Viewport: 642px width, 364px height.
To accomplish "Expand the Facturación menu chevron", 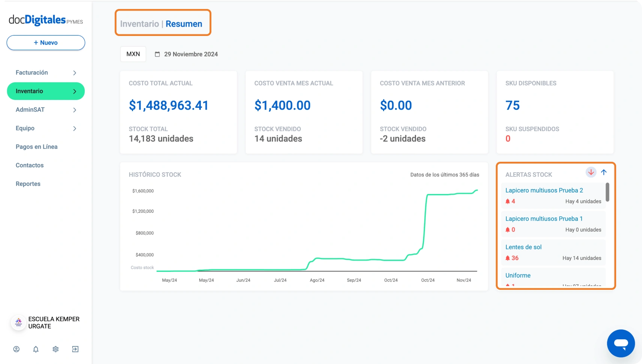I will click(75, 73).
